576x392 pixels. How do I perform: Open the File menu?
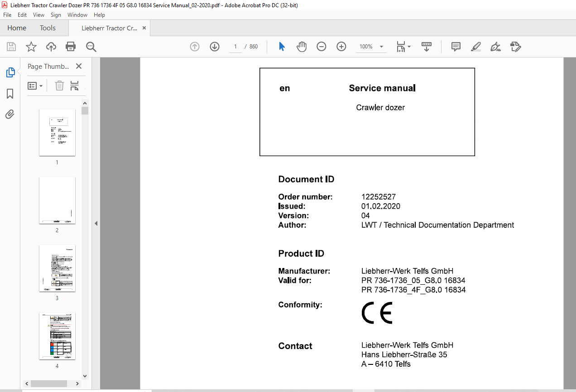(x=7, y=15)
